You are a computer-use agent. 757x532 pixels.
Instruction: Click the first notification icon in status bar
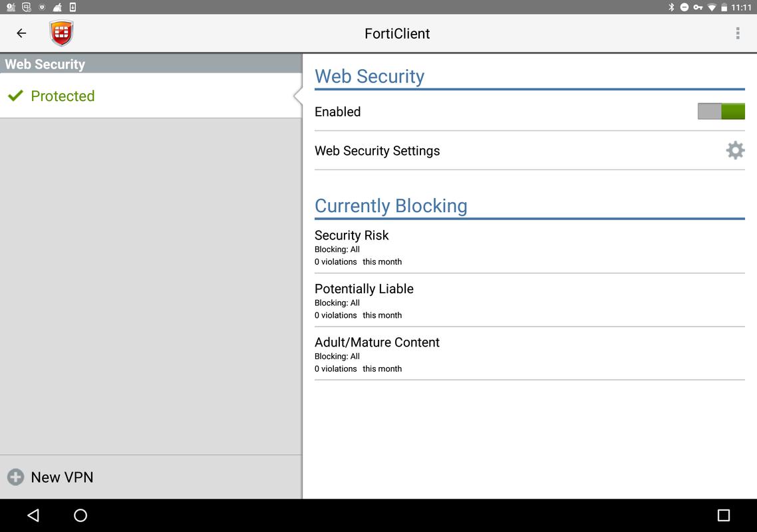pyautogui.click(x=11, y=7)
